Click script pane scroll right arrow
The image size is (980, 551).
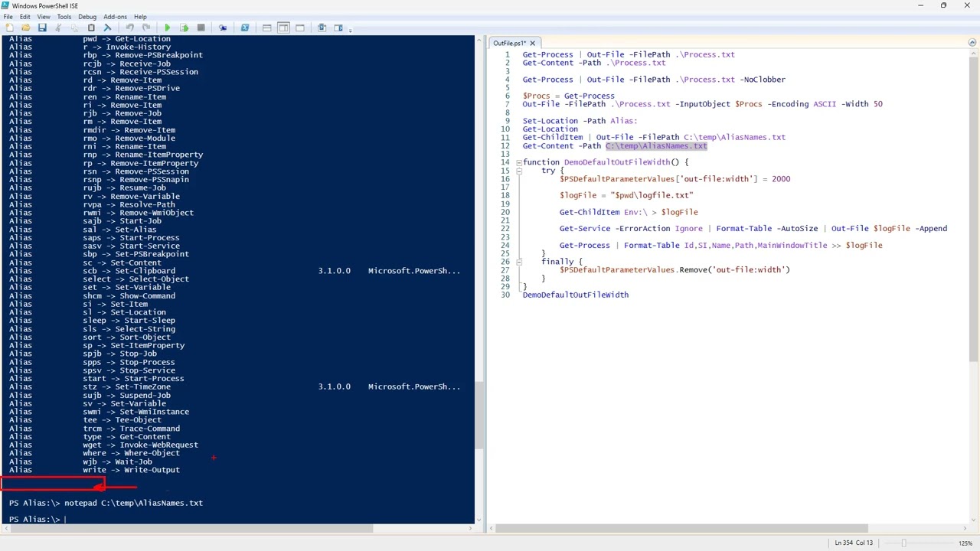coord(966,528)
